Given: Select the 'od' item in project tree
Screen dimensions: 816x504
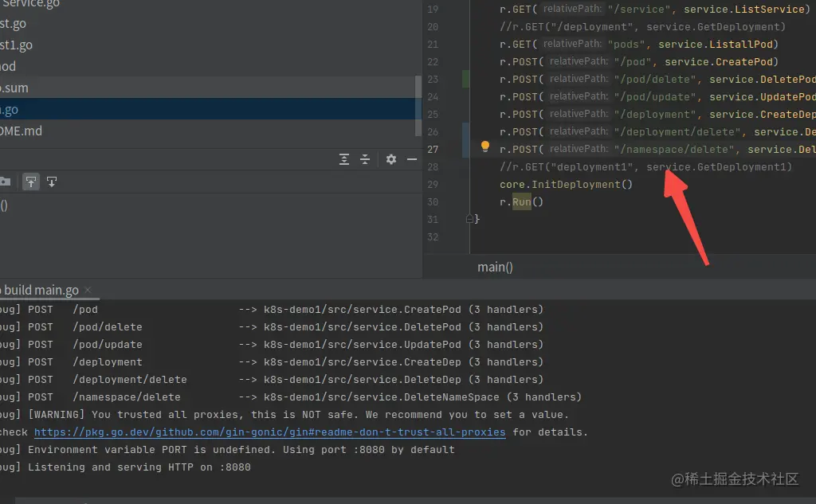Looking at the screenshot, I should click(x=8, y=67).
